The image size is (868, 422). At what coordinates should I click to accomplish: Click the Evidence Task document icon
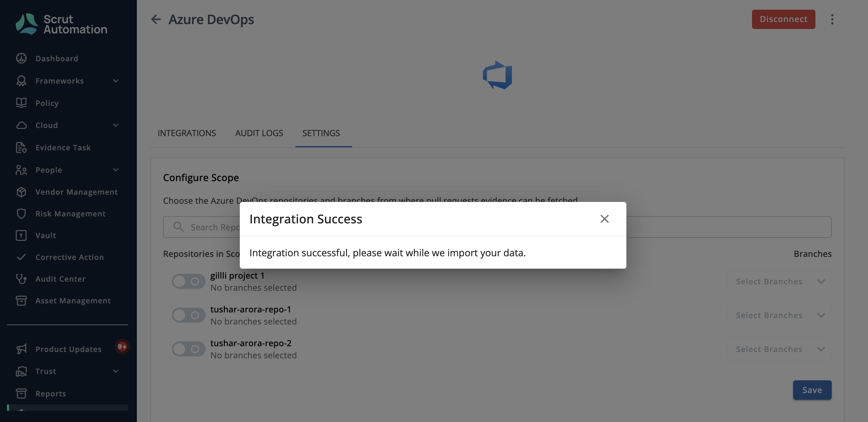pos(21,148)
